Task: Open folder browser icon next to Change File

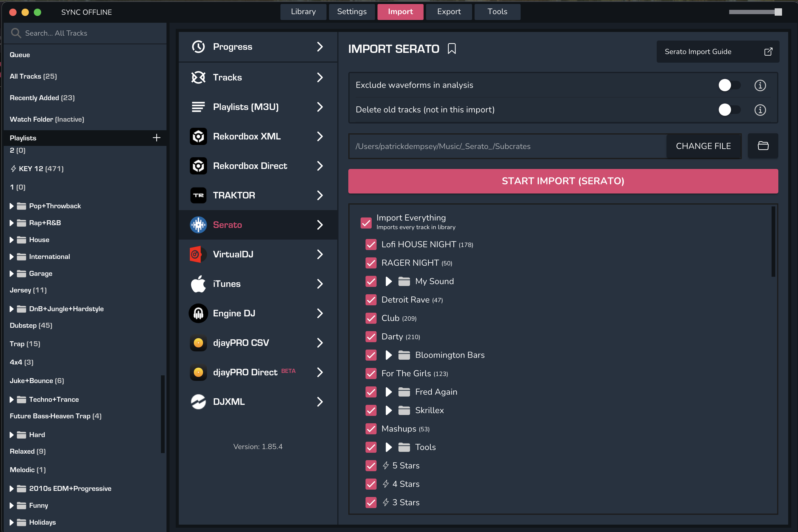Action: coord(763,146)
